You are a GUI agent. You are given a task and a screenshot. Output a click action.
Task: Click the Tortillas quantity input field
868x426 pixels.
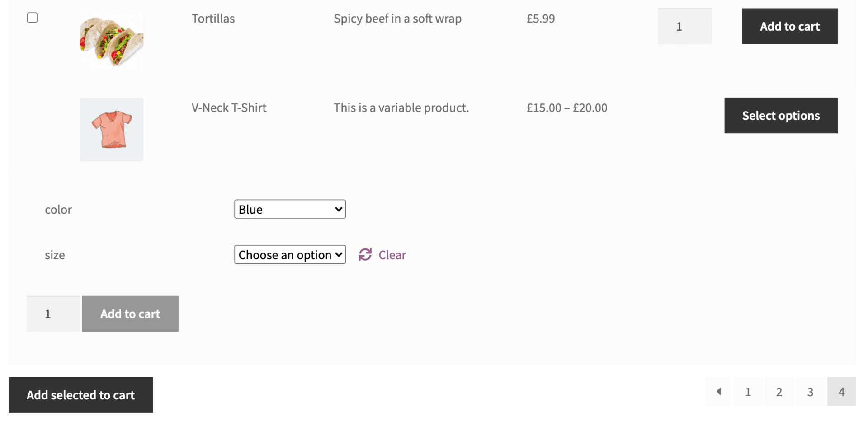[684, 26]
